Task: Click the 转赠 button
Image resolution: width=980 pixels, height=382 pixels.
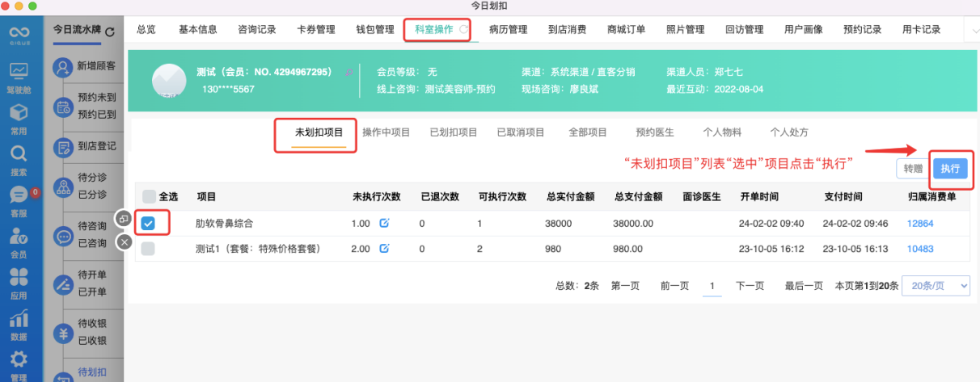Action: (x=913, y=168)
